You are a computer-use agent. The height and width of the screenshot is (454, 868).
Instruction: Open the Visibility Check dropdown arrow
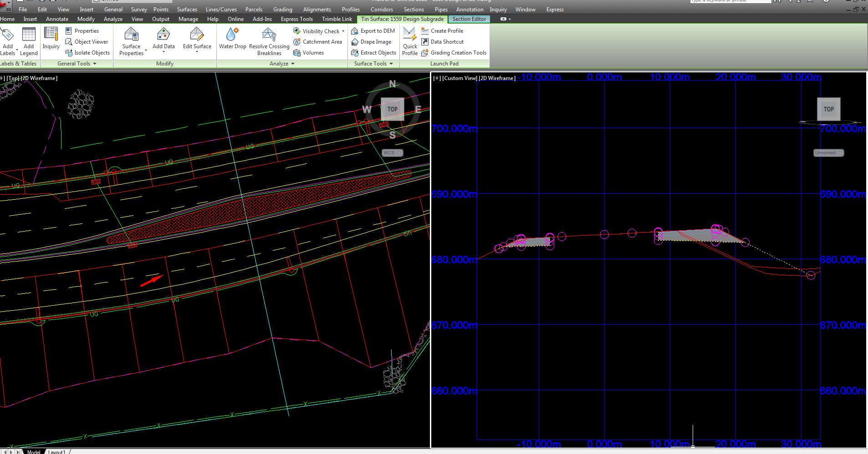click(x=343, y=31)
